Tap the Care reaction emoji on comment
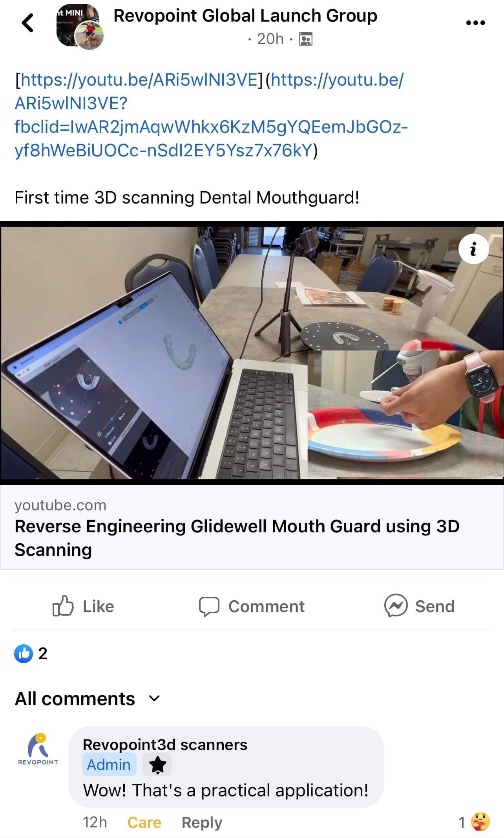 click(x=481, y=821)
